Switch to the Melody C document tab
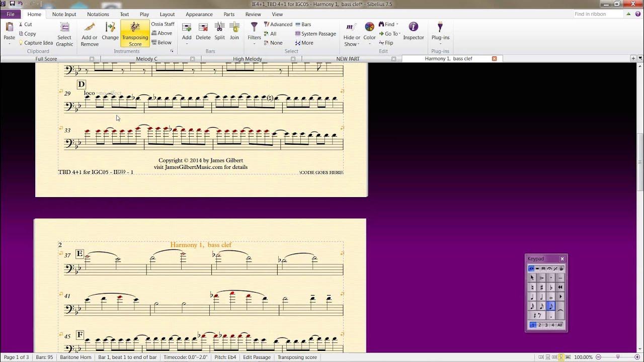Viewport: 644px width, 362px height. tap(147, 59)
